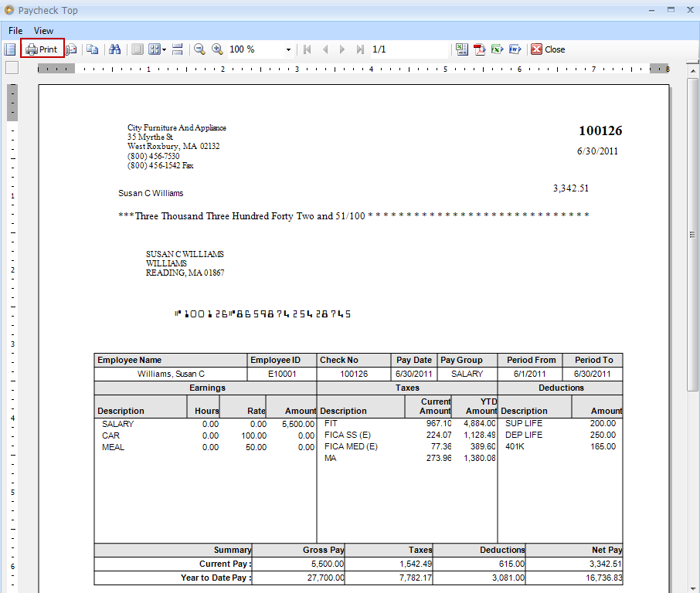
Task: Click the page number field showing 1/1
Action: pos(408,49)
